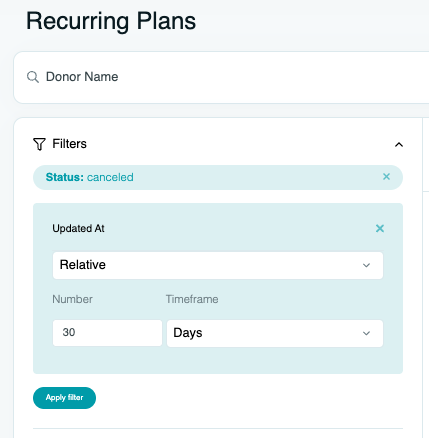The width and height of the screenshot is (429, 438).
Task: Click the Number input showing 30
Action: 107,333
